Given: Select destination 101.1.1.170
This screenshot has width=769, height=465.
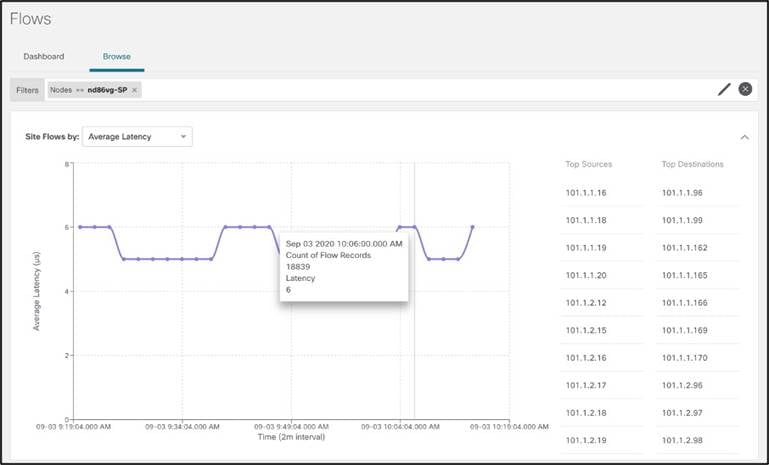Looking at the screenshot, I should (x=685, y=358).
